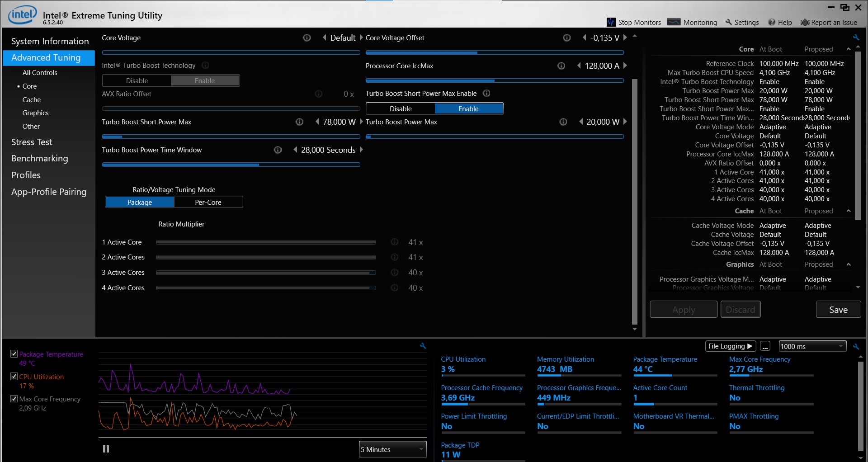Increase Turbo Boost Short Power Max value
Image resolution: width=868 pixels, height=462 pixels.
pyautogui.click(x=361, y=122)
